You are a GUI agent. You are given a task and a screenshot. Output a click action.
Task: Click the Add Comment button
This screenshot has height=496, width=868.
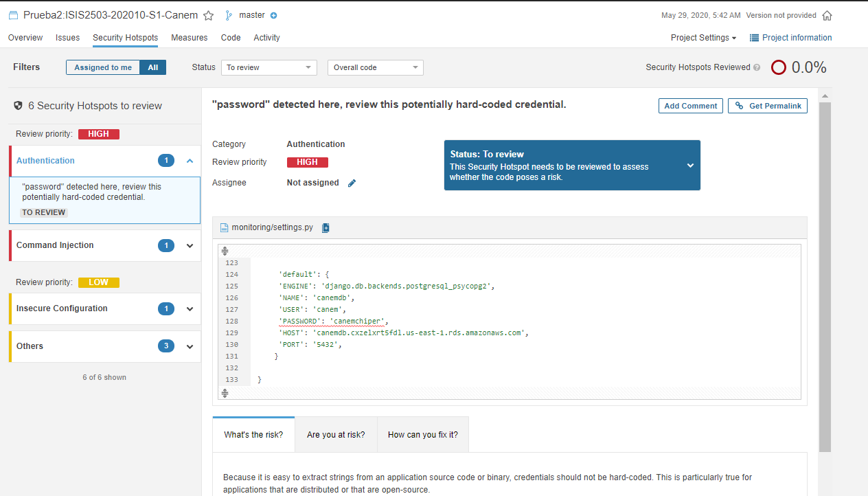pyautogui.click(x=691, y=106)
